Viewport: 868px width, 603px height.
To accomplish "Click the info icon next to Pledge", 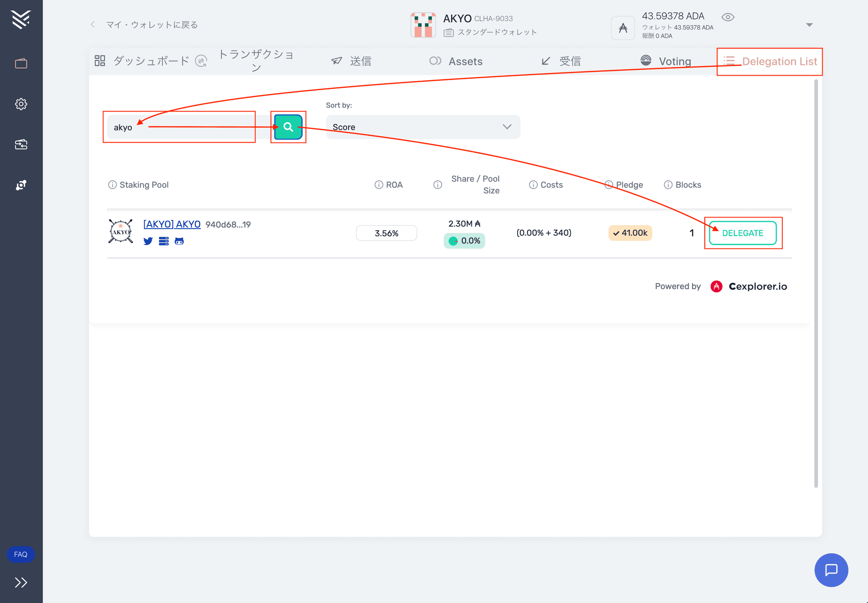I will 607,185.
